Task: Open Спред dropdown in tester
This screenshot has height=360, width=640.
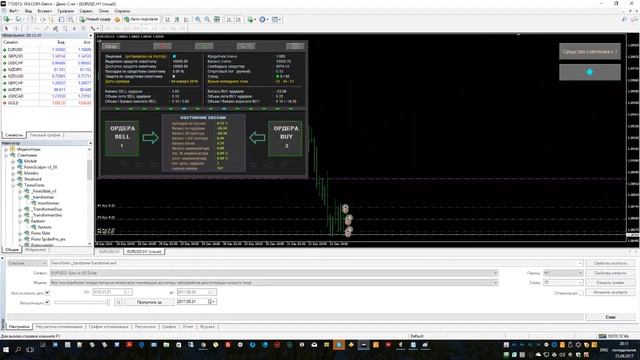Action: (563, 283)
